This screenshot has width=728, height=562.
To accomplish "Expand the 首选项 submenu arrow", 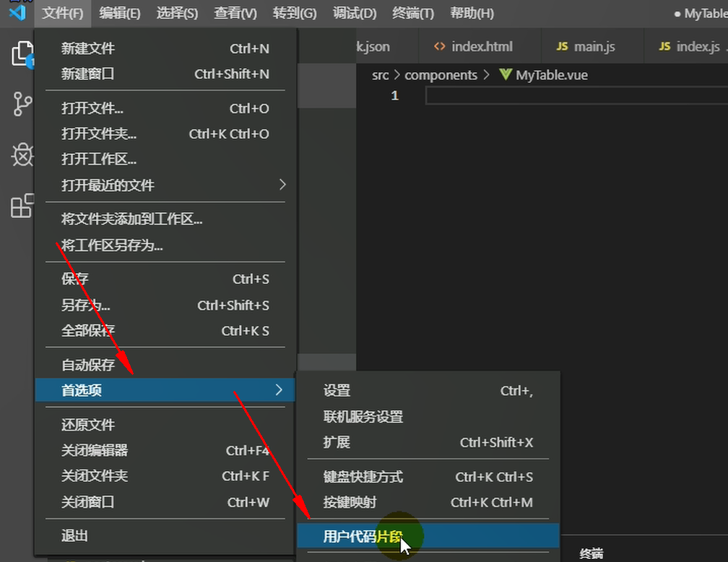I will tap(279, 391).
